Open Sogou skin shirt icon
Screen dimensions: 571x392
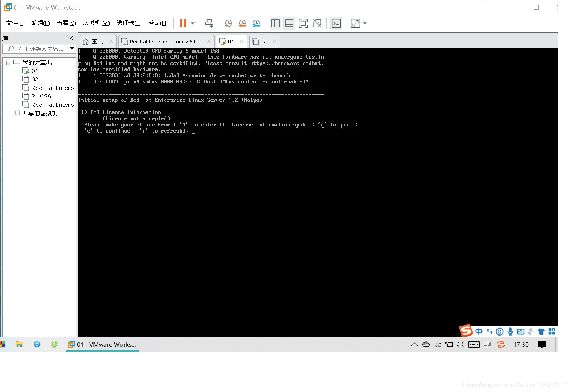pyautogui.click(x=541, y=332)
